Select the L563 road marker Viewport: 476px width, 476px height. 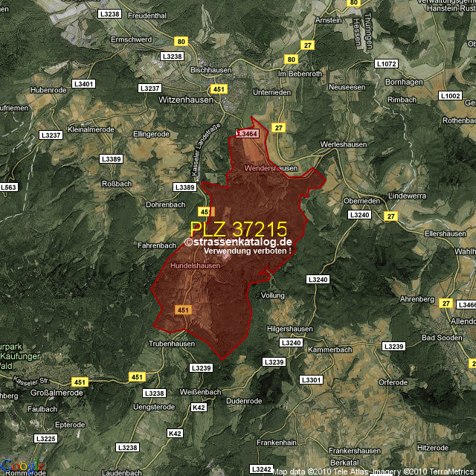pyautogui.click(x=8, y=187)
